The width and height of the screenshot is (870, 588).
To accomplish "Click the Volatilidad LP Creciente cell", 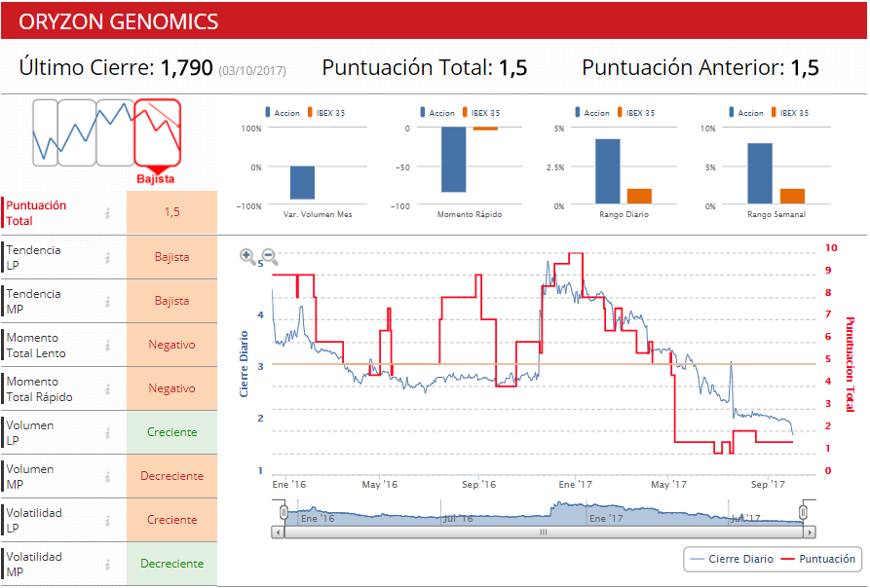I will pyautogui.click(x=172, y=520).
